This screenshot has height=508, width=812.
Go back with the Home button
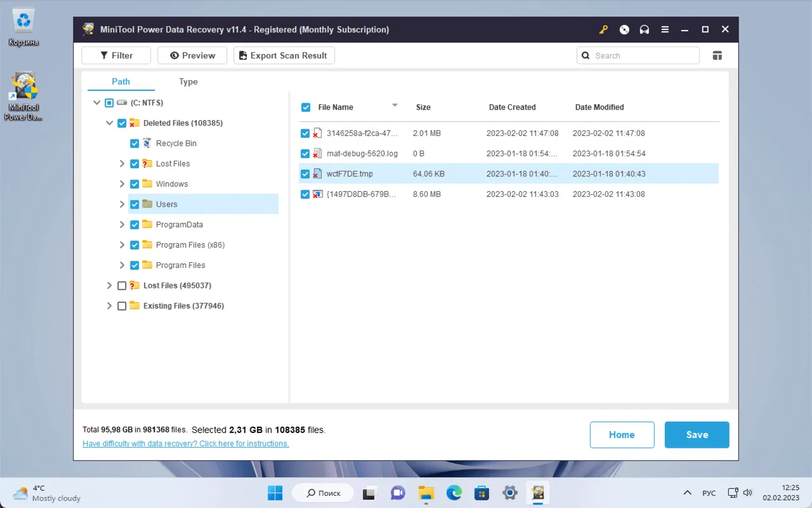pos(622,435)
